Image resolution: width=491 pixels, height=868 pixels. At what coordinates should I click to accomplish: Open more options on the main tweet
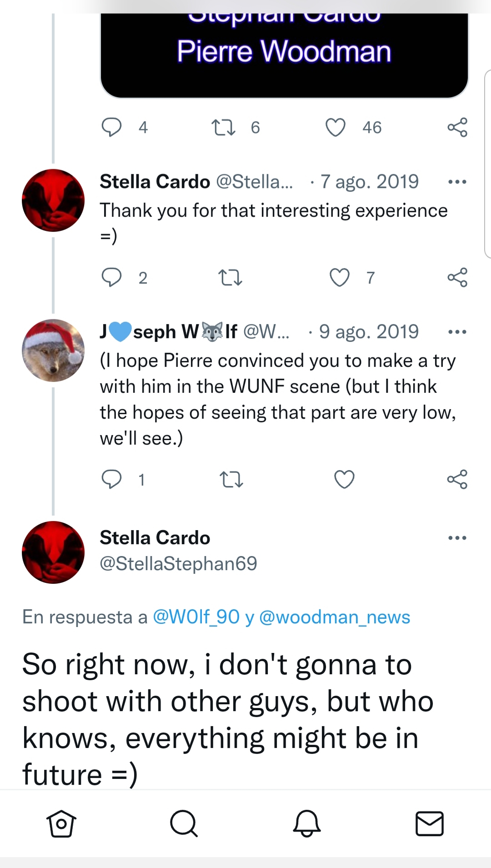coord(457,538)
